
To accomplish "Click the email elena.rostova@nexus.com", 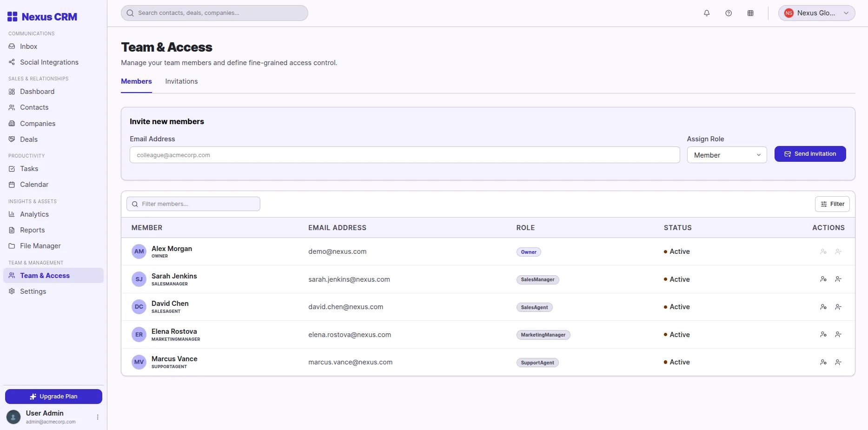I will point(350,335).
